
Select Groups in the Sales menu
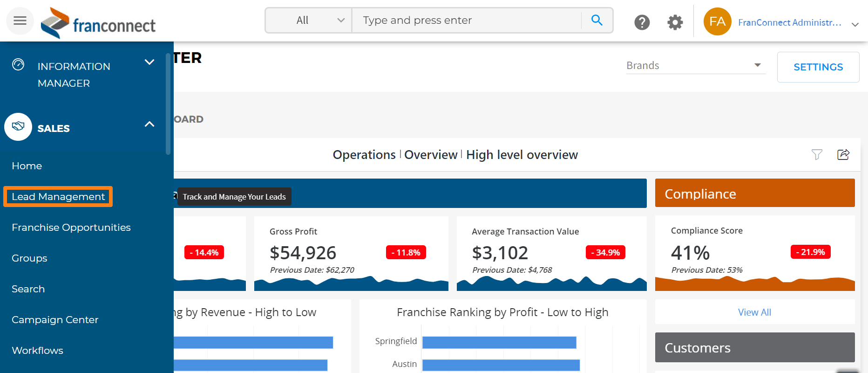29,258
